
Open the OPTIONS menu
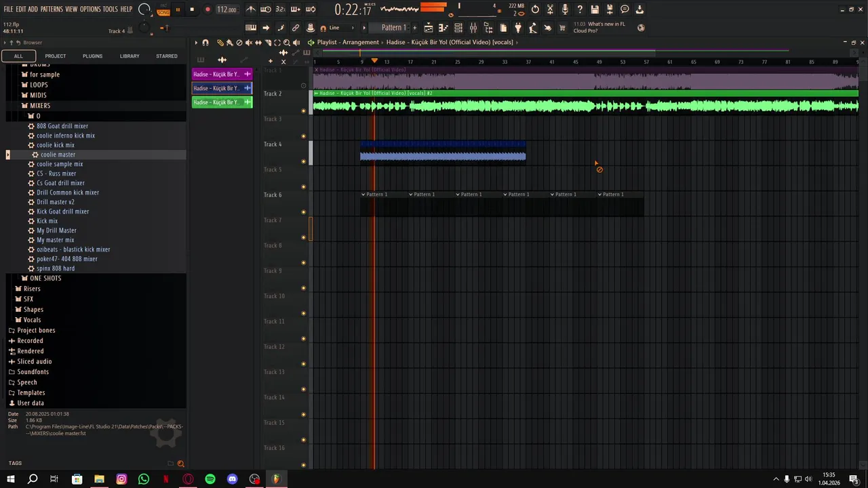pyautogui.click(x=90, y=9)
